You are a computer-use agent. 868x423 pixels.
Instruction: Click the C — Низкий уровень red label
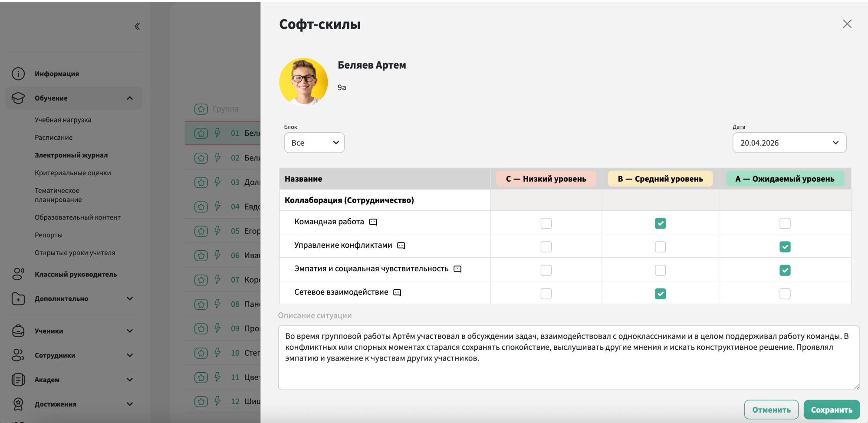(x=546, y=179)
